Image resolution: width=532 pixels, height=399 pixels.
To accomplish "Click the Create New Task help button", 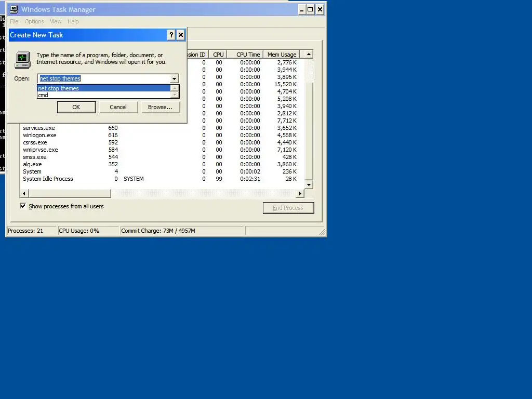I will pos(171,35).
